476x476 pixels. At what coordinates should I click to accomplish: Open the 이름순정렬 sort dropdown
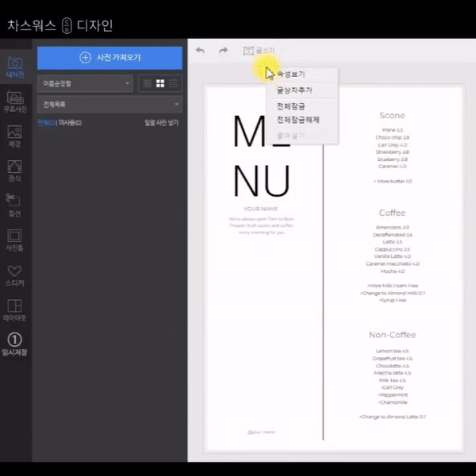(x=85, y=83)
